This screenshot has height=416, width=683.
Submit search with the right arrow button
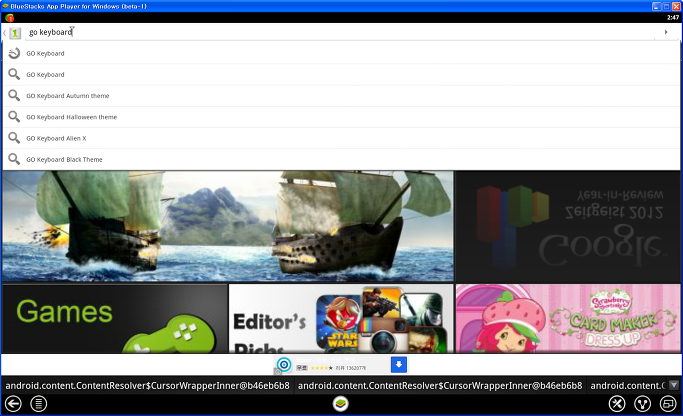pos(666,32)
